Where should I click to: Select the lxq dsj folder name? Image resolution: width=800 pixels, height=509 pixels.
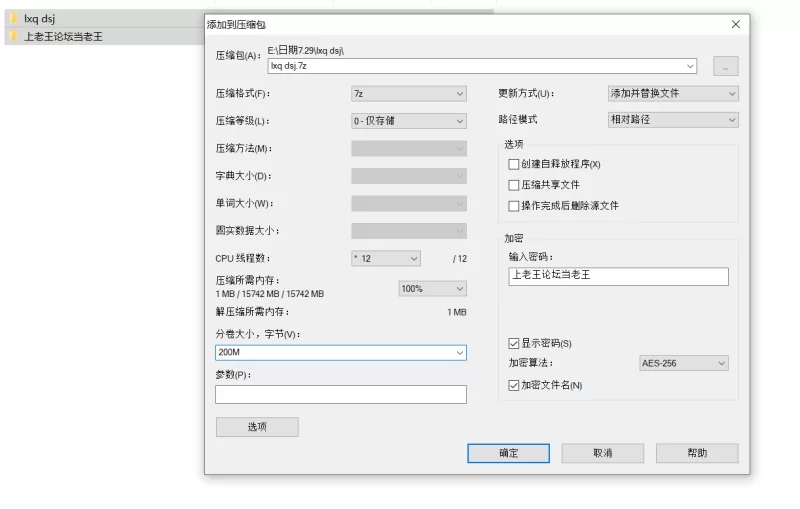coord(39,18)
